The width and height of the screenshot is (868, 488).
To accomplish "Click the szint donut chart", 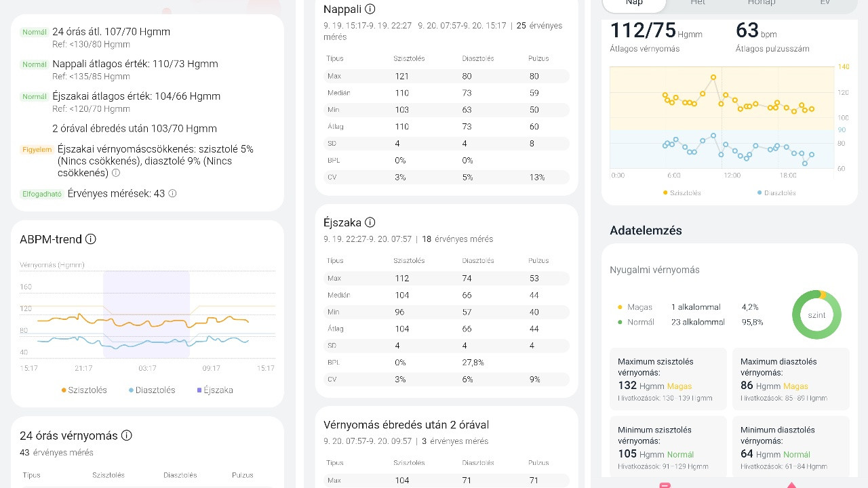I will click(x=817, y=315).
